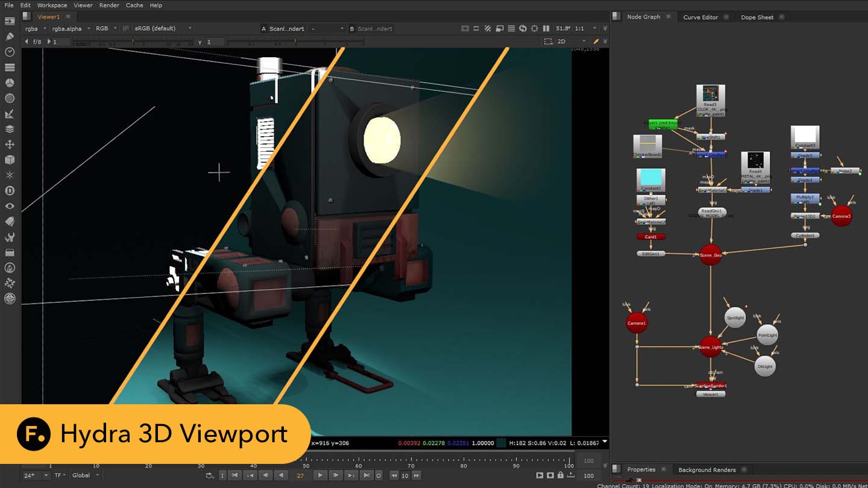Switch to the Curve Editor tab
This screenshot has height=488, width=868.
[701, 17]
